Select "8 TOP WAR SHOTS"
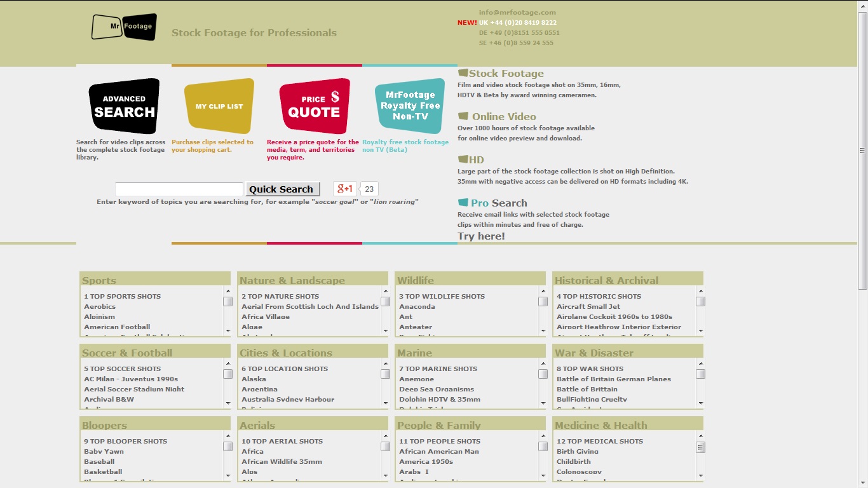Viewport: 868px width, 488px height. pos(590,369)
